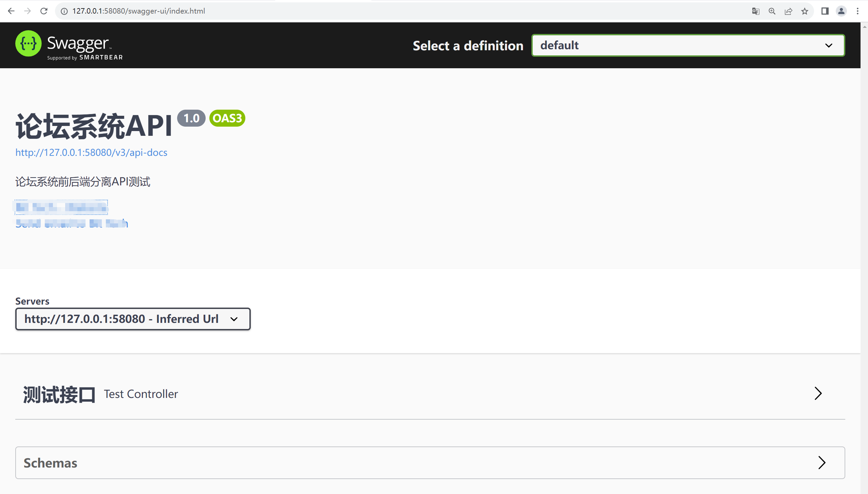
Task: Toggle the version 1.0 badge
Action: (191, 118)
